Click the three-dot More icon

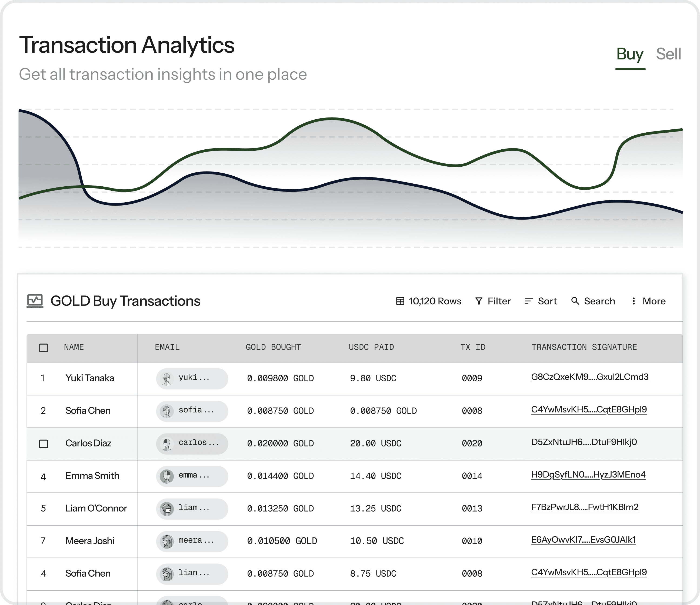point(634,301)
